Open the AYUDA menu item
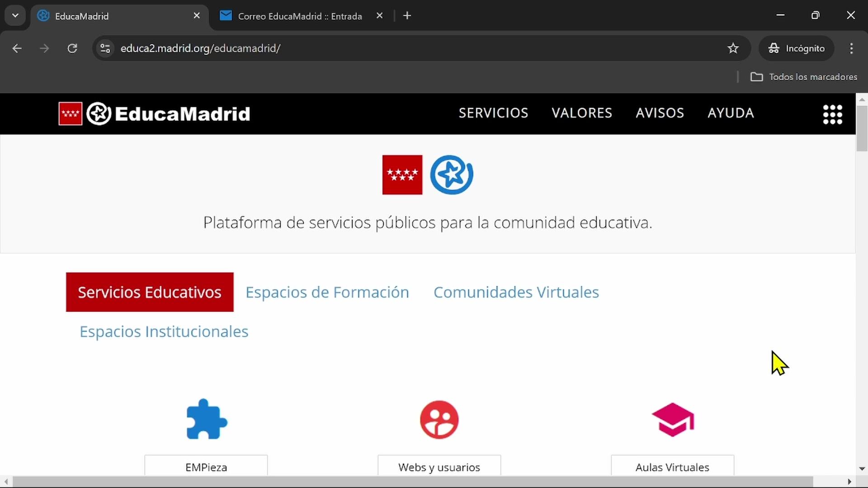Image resolution: width=868 pixels, height=488 pixels. click(731, 113)
